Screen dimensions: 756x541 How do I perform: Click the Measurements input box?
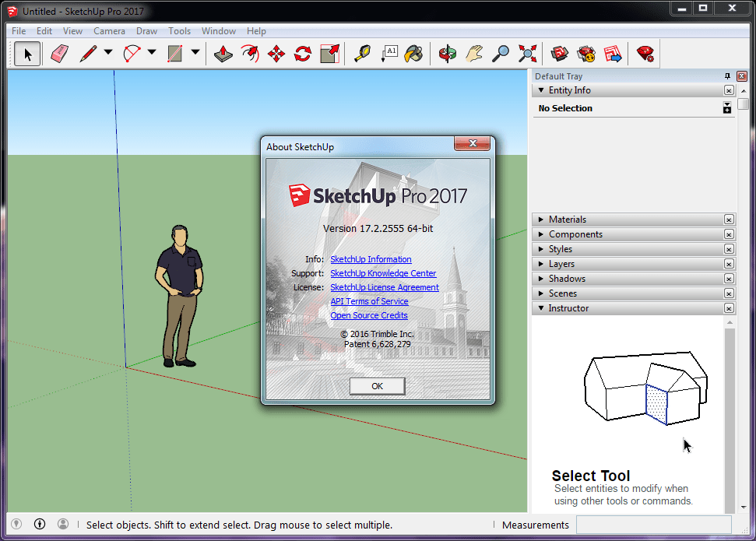tap(654, 525)
